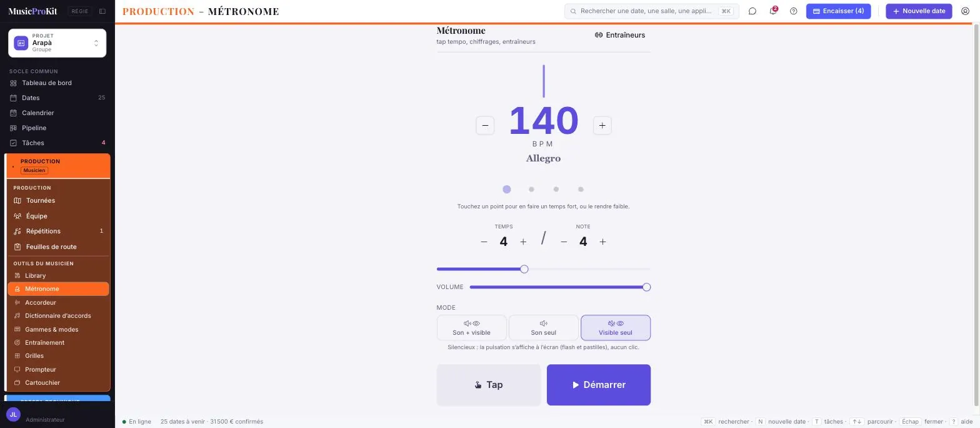Open the Métronome menu item
The width and height of the screenshot is (980, 428).
pos(58,289)
